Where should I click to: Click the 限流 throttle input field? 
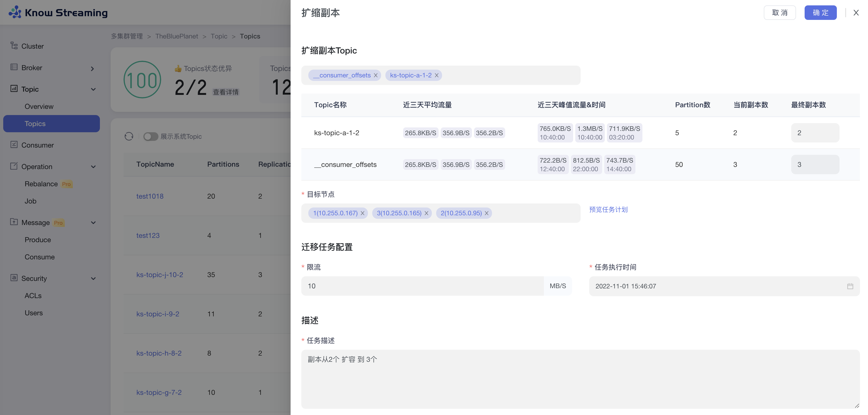point(422,286)
